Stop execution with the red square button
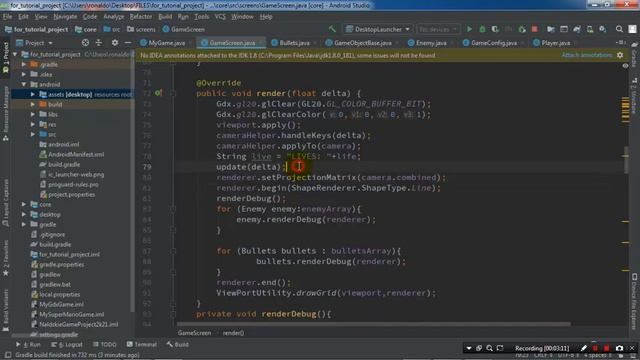Screen dimensions: 640x360 point(534,29)
